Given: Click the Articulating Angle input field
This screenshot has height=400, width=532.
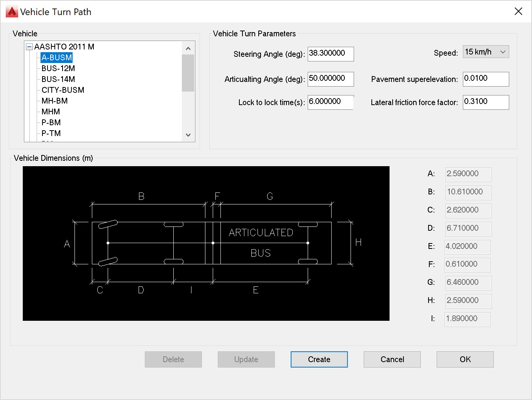Looking at the screenshot, I should coord(330,79).
